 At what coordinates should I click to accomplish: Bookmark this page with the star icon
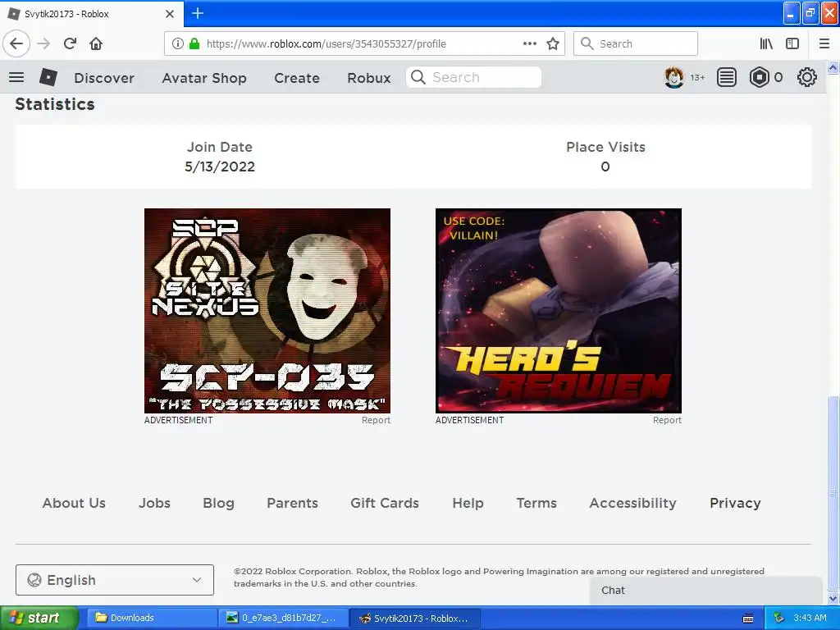pos(553,43)
